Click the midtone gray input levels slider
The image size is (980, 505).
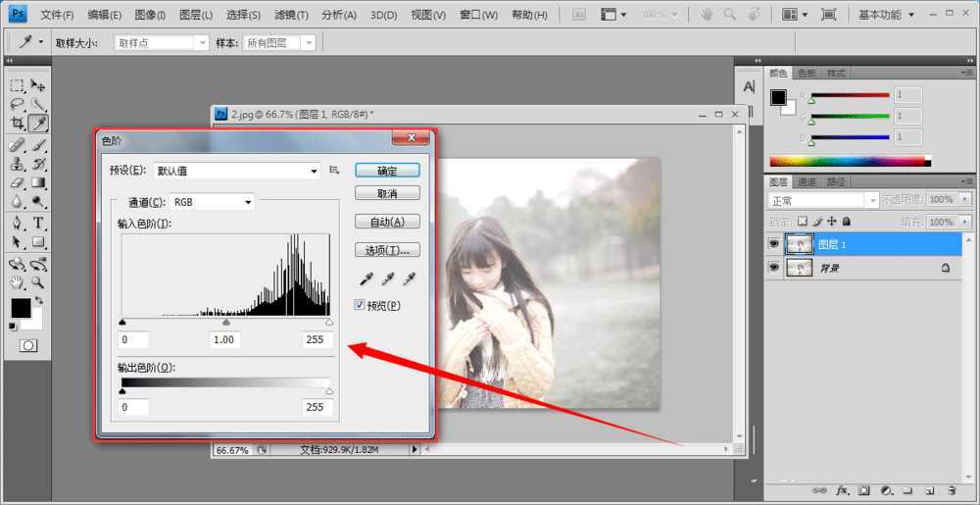coord(226,322)
